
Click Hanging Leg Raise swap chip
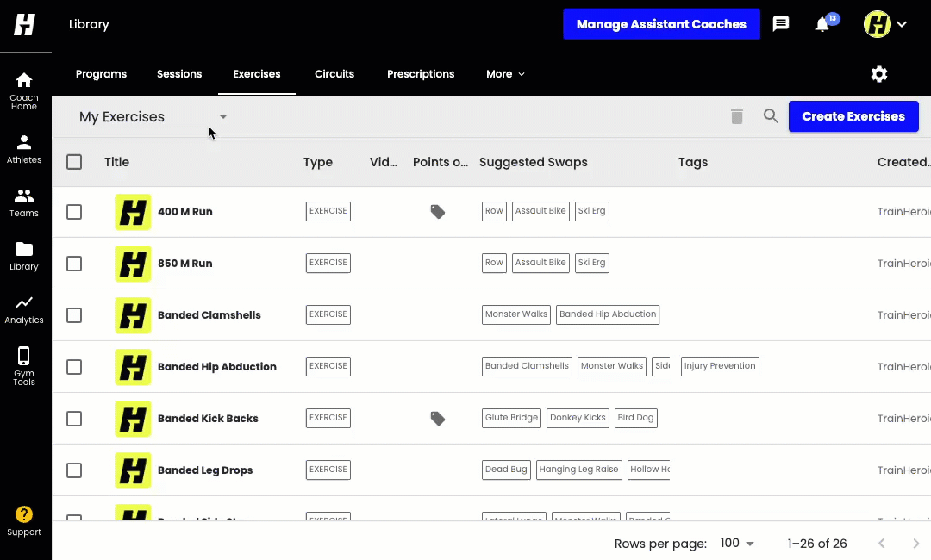tap(579, 470)
